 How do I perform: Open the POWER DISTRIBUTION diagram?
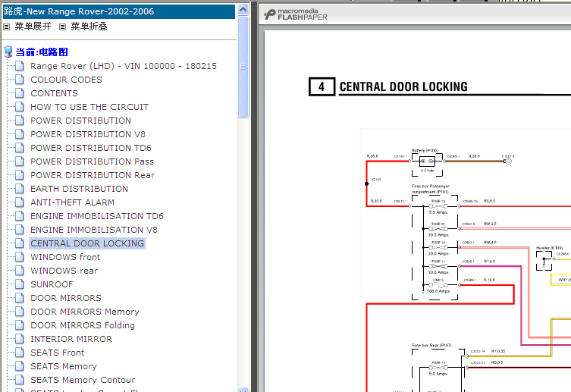pos(81,121)
